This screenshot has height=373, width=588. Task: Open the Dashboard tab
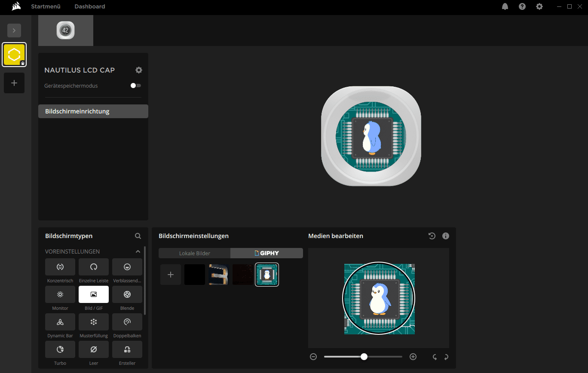[x=90, y=6]
